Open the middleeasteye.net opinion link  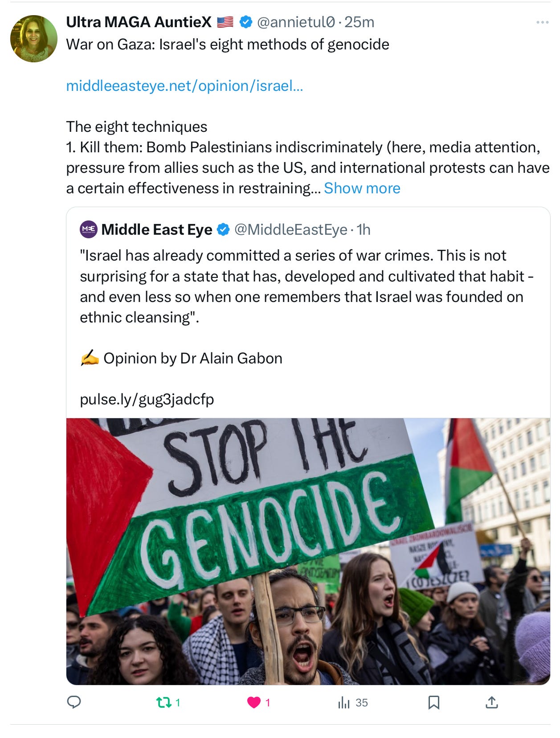point(184,86)
